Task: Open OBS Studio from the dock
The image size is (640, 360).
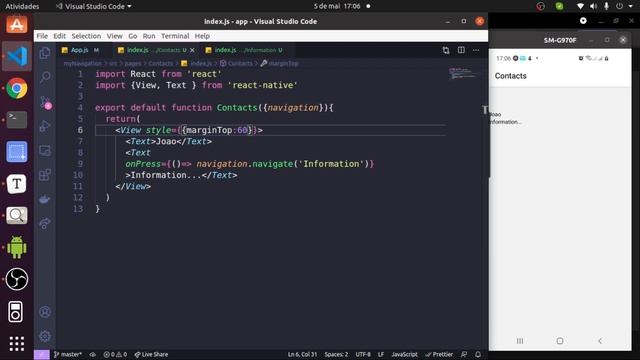Action: 17,279
